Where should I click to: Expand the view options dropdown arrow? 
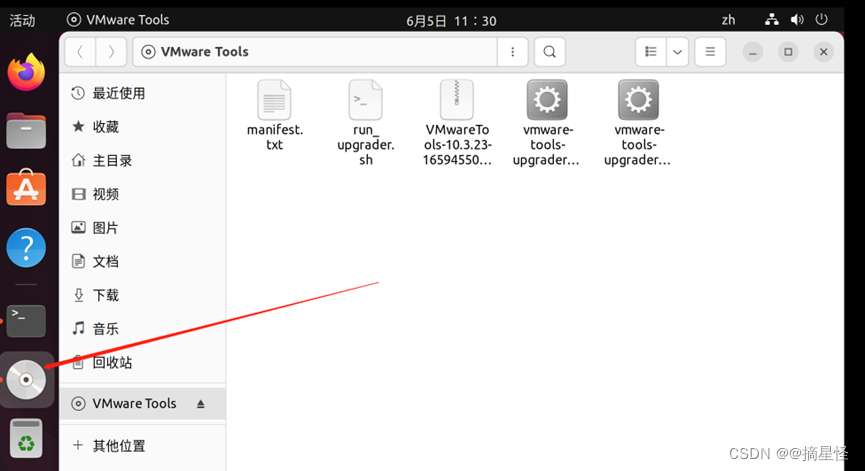pyautogui.click(x=677, y=52)
